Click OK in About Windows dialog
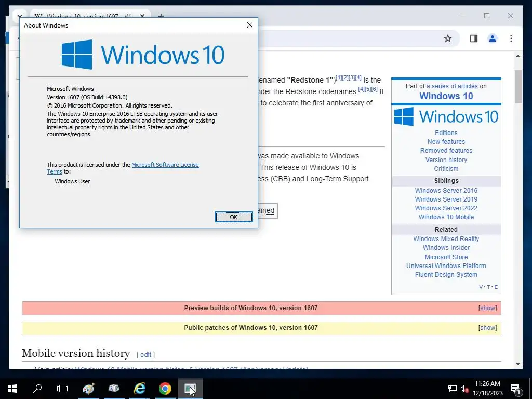 [x=234, y=217]
